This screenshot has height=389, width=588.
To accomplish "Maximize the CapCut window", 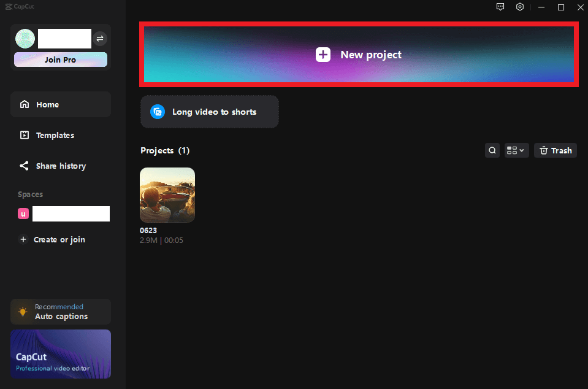I will click(561, 7).
